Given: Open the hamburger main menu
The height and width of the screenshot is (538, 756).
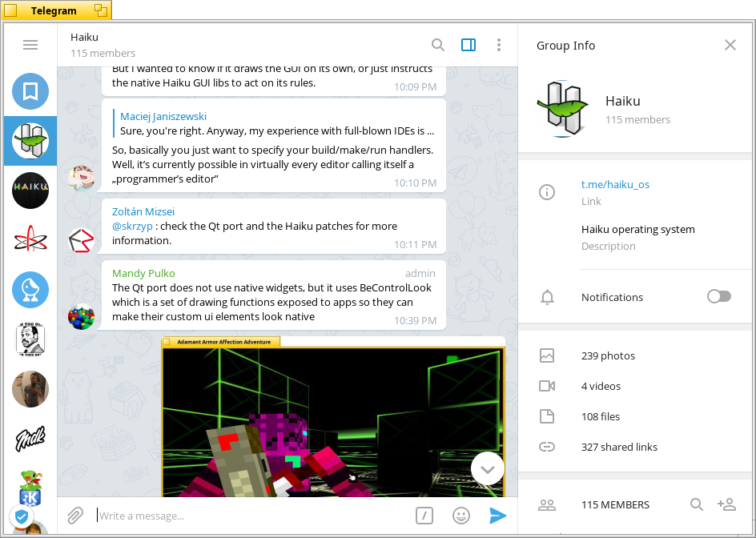Looking at the screenshot, I should click(x=30, y=45).
